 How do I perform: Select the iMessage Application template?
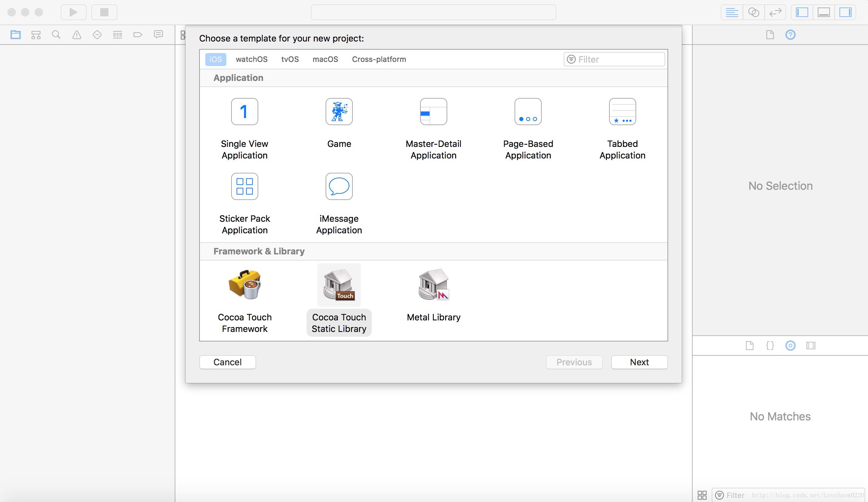click(339, 204)
